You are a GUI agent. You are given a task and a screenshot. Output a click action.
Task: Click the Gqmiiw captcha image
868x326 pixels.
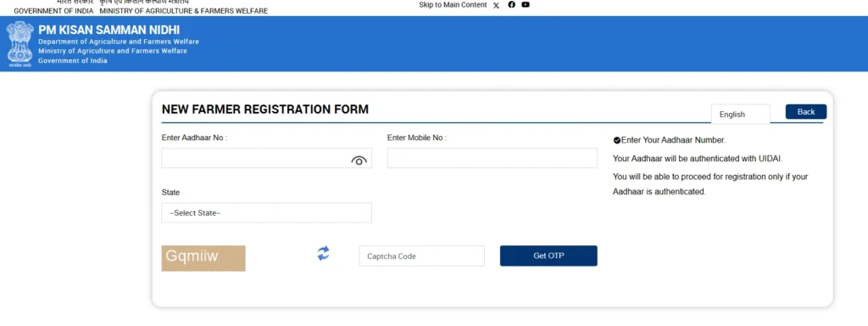pyautogui.click(x=203, y=258)
